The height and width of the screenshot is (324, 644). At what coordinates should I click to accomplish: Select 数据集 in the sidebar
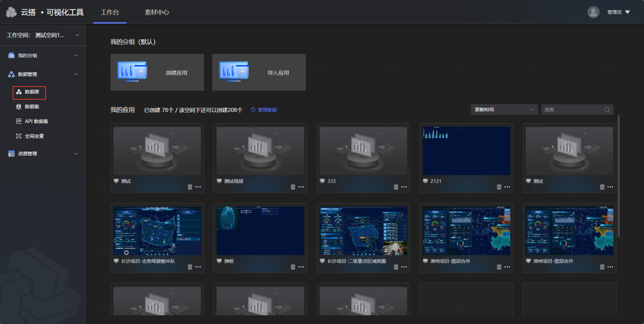point(32,107)
